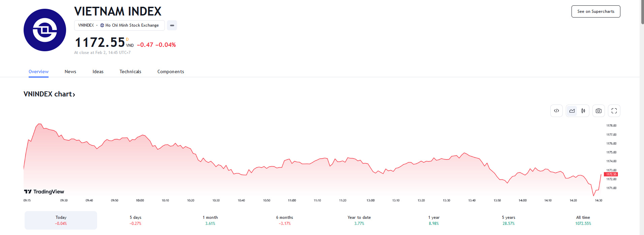Switch chart to candlestick style
Viewport: 644px width, 235px height.
583,111
